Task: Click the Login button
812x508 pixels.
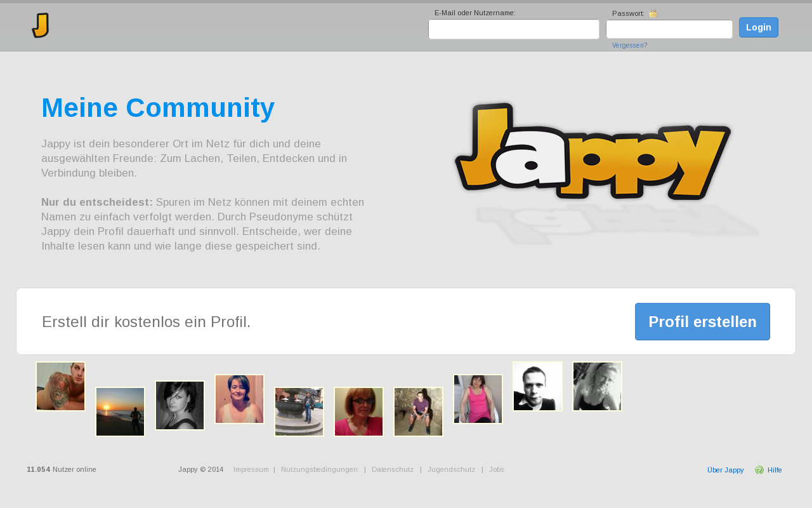Action: (759, 27)
